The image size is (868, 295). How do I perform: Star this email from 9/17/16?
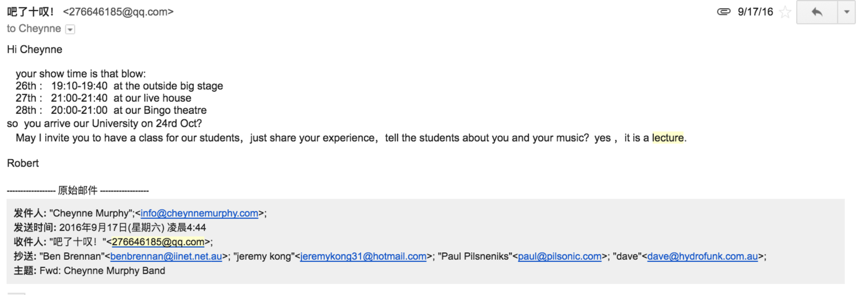[785, 12]
